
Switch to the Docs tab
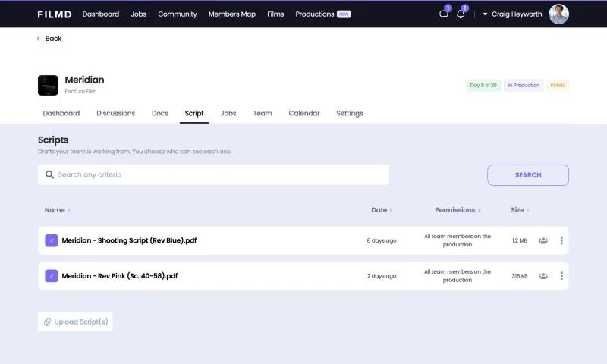pos(160,113)
